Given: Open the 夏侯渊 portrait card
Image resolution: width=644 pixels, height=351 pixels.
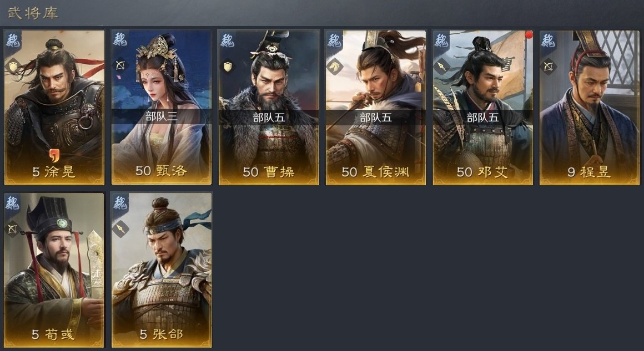Looking at the screenshot, I should (x=376, y=107).
